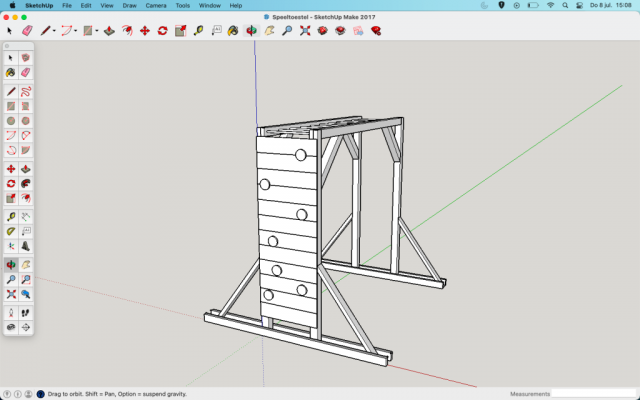Activate Tape Measure in the top toolbar
Screen dimensions: 640x400
[198, 31]
